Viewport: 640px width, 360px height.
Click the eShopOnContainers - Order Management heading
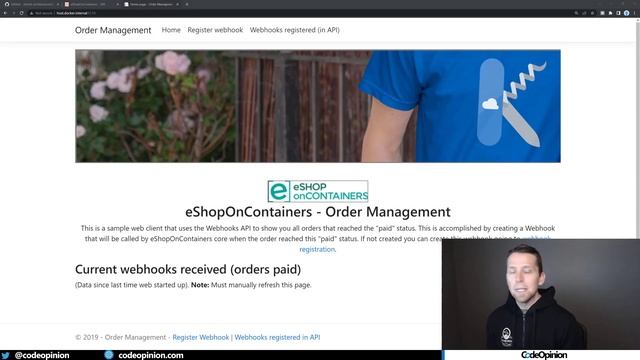point(318,212)
